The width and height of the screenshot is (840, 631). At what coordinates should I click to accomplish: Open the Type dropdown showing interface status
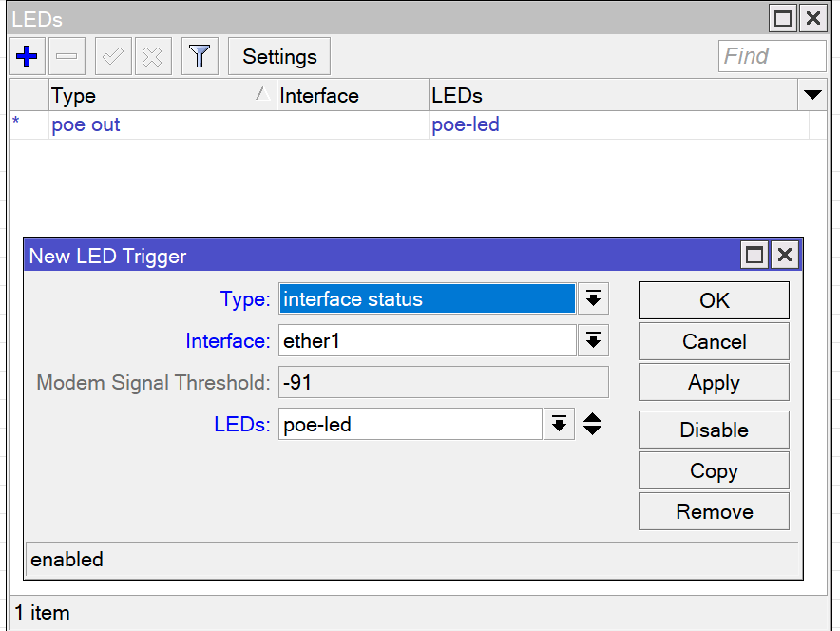592,298
